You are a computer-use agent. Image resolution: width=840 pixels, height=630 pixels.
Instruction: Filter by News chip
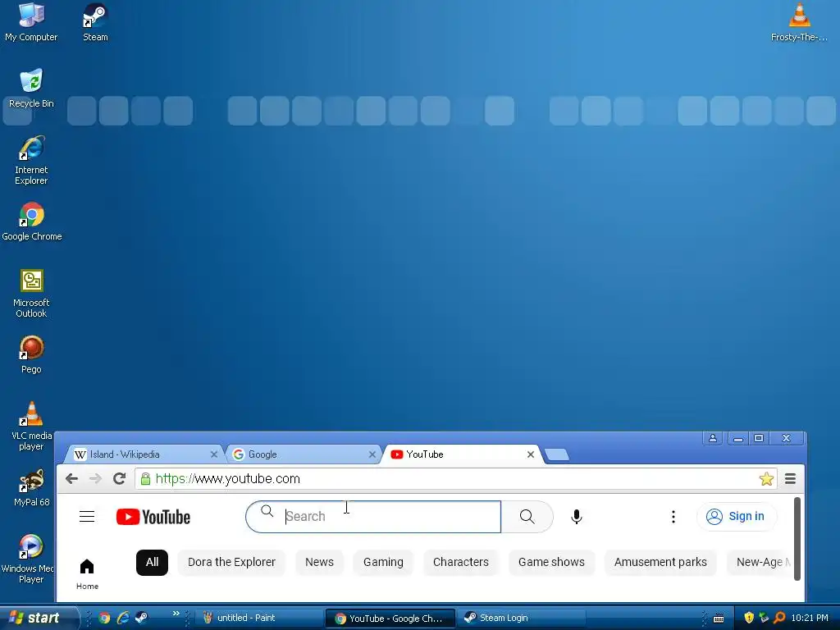pos(319,562)
